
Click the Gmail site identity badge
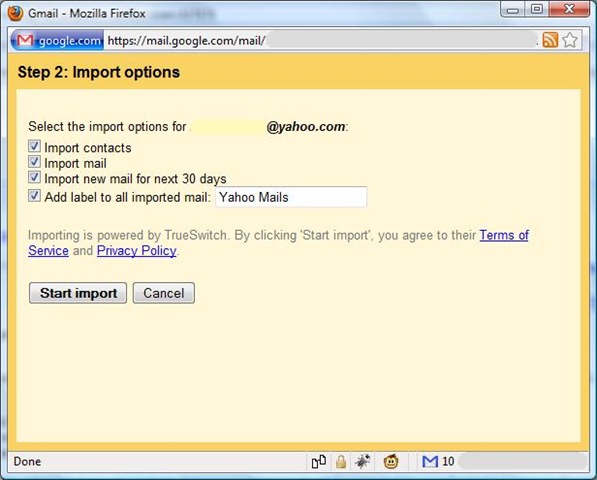[x=57, y=40]
